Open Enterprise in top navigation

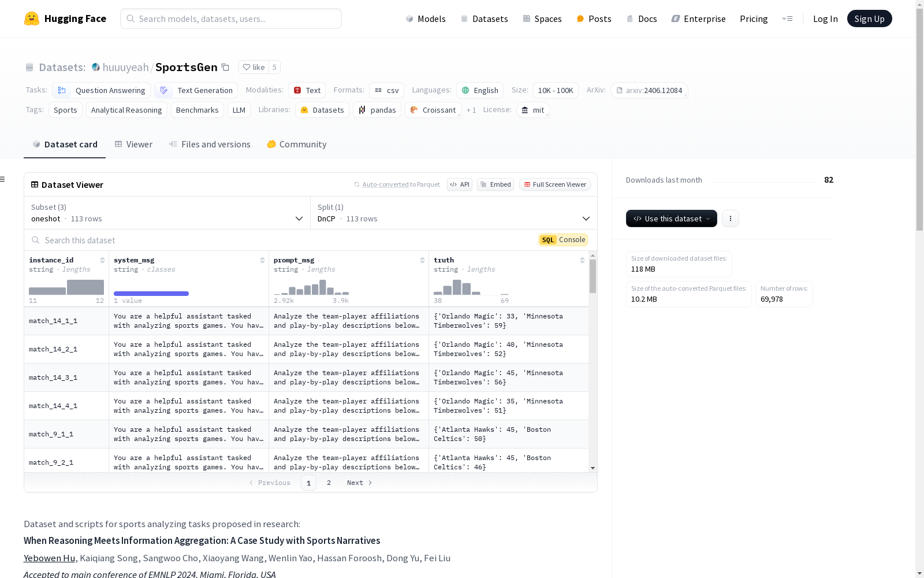click(698, 18)
